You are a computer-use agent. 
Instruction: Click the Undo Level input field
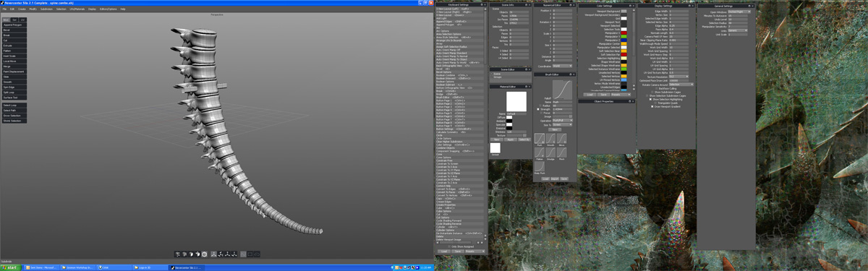tap(738, 19)
